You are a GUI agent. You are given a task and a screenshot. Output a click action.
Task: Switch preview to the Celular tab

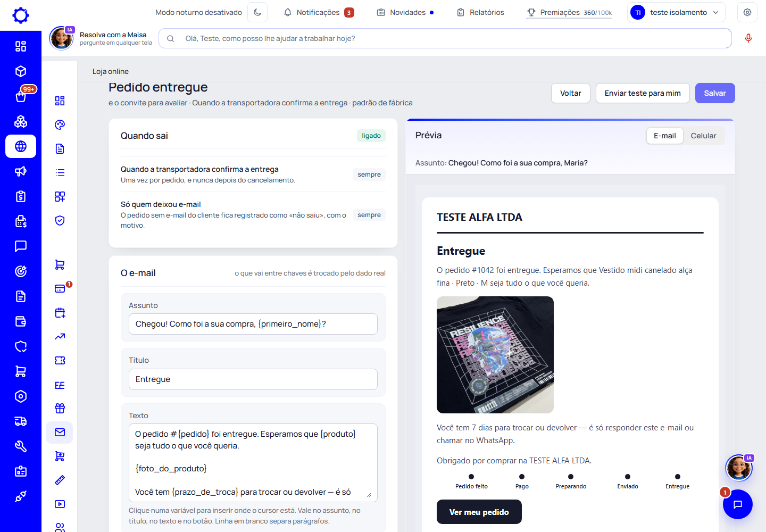(x=703, y=136)
